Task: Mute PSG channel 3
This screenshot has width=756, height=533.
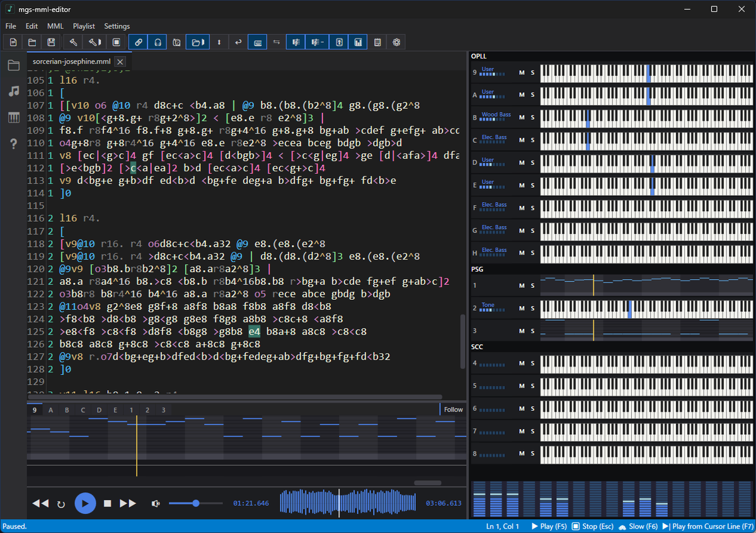Action: [x=522, y=331]
